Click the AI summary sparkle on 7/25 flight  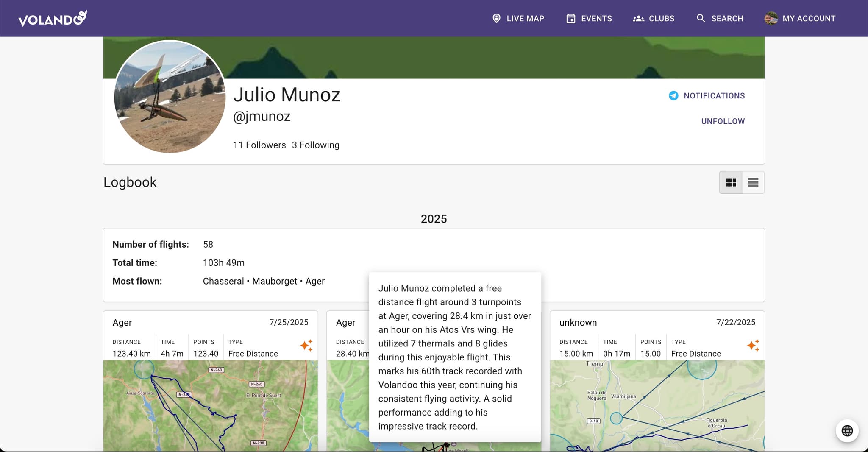(x=306, y=346)
